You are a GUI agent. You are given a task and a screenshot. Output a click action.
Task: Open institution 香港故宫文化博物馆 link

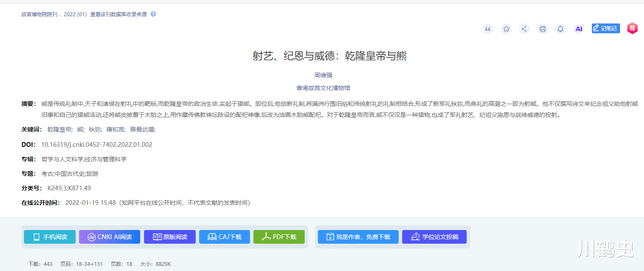(x=323, y=88)
